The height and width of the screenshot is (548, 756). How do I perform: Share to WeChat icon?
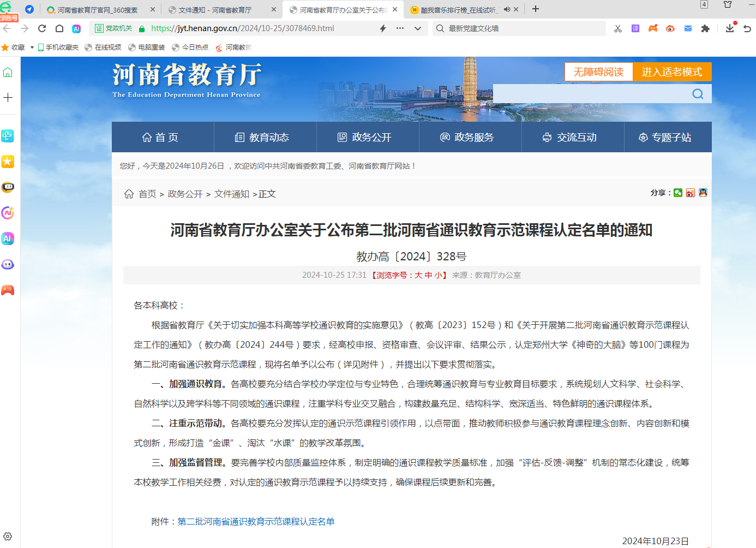[678, 193]
